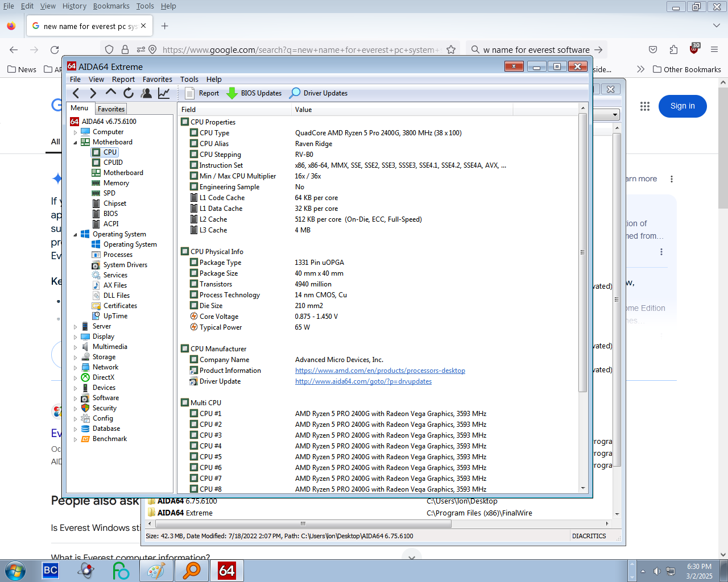Viewport: 728px width, 582px height.
Task: Select the CPU item in the tree
Action: [x=110, y=152]
